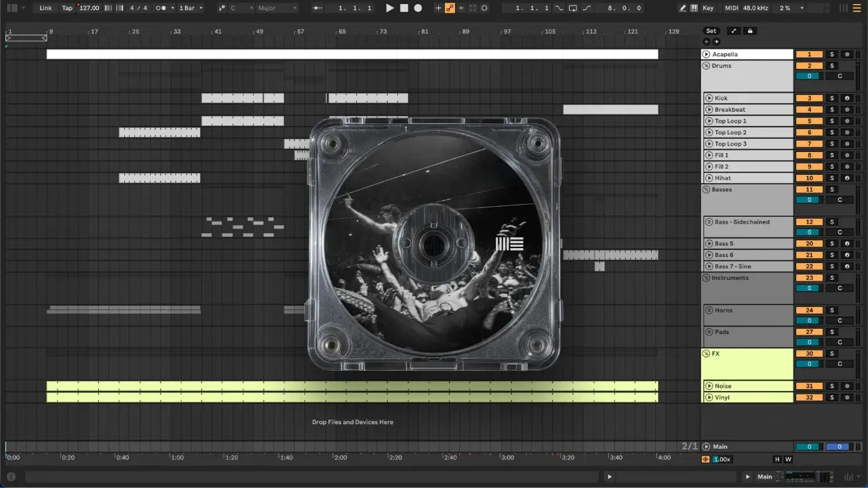Click the info view icon in the status bar

[11, 476]
